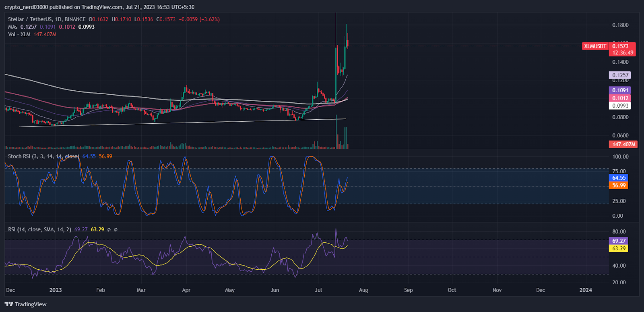
Task: Click the Jul label on time axis
Action: coord(318,290)
